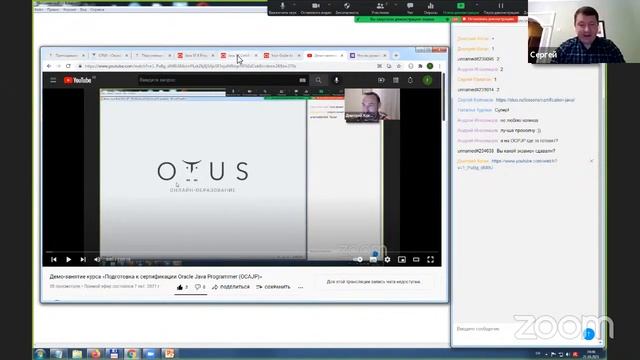Open the Chrome extensions puzzle icon
The height and width of the screenshot is (360, 640).
(x=420, y=66)
